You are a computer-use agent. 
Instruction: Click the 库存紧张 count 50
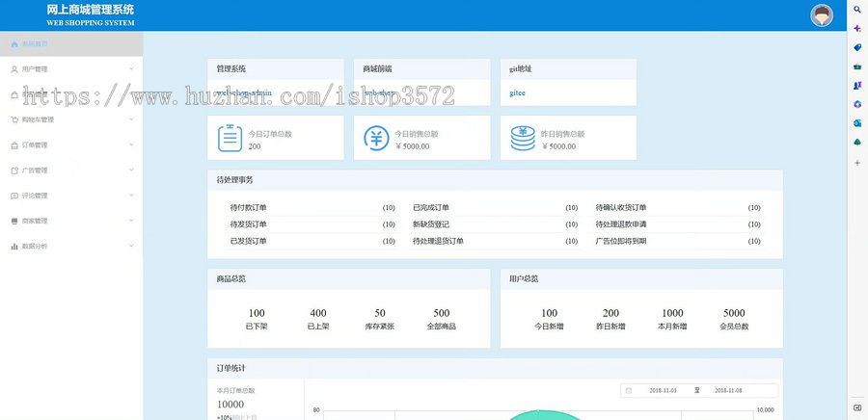point(380,313)
